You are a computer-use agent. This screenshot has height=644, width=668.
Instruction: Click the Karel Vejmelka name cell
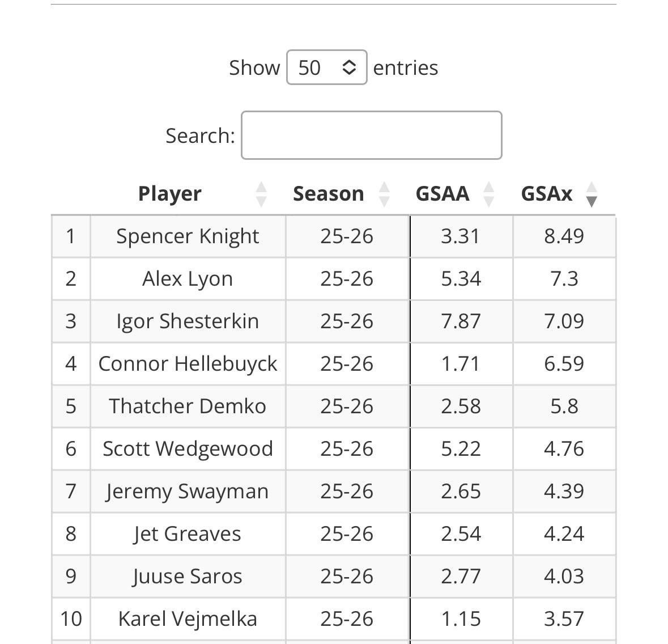pos(188,619)
